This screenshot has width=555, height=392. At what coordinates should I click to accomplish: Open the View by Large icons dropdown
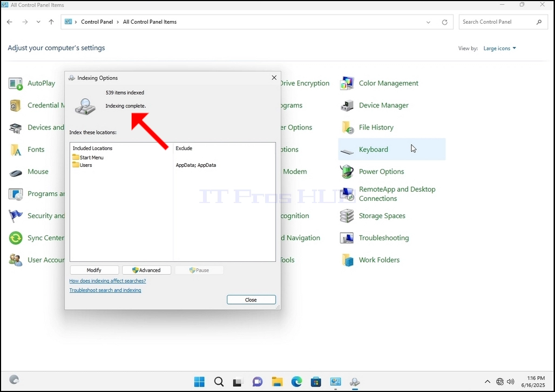pos(500,49)
